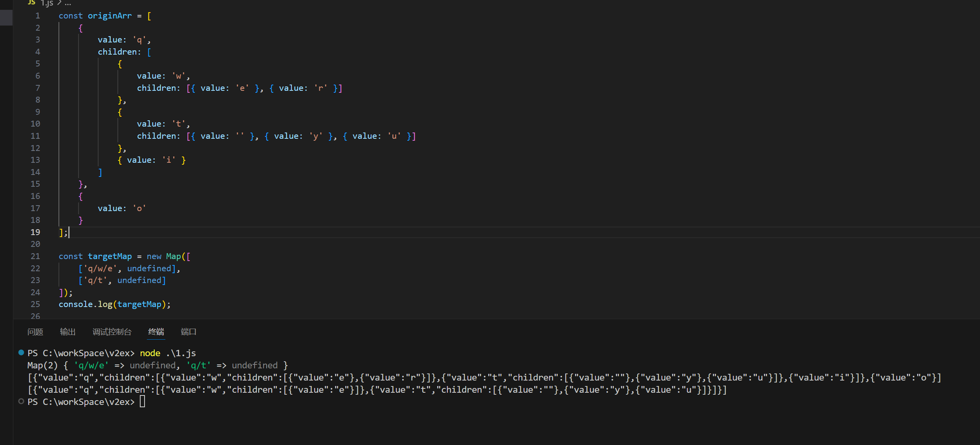The height and width of the screenshot is (445, 980).
Task: Switch to the 问题 panel tab
Action: pos(35,332)
